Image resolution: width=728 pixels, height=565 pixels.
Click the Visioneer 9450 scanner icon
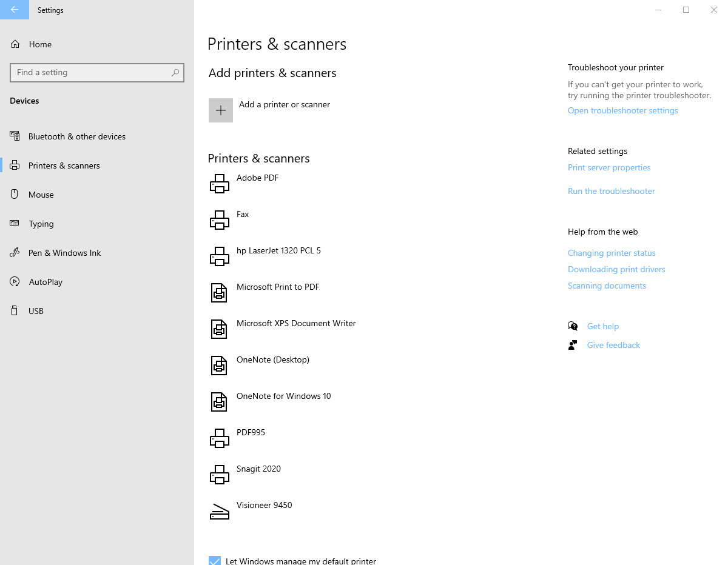tap(220, 511)
